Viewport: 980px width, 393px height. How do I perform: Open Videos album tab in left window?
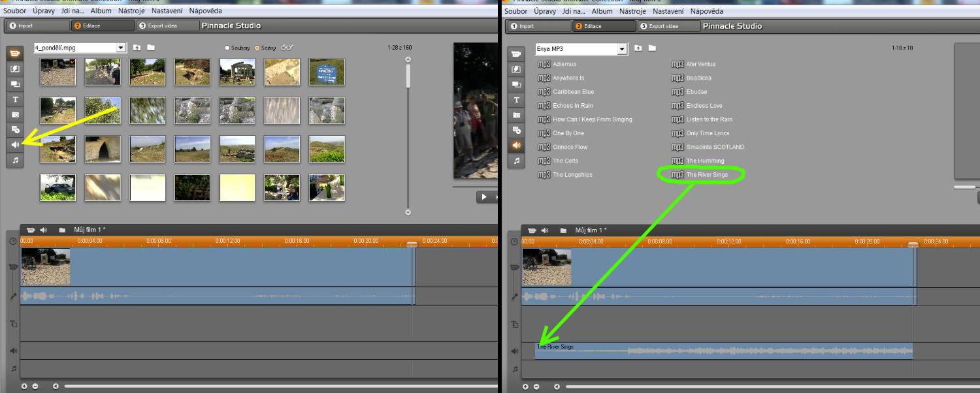(15, 54)
